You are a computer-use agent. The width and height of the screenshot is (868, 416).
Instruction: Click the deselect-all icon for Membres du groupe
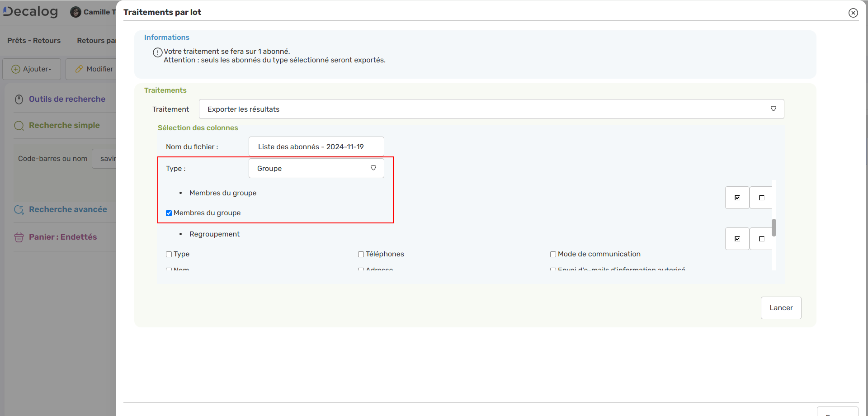pyautogui.click(x=761, y=198)
